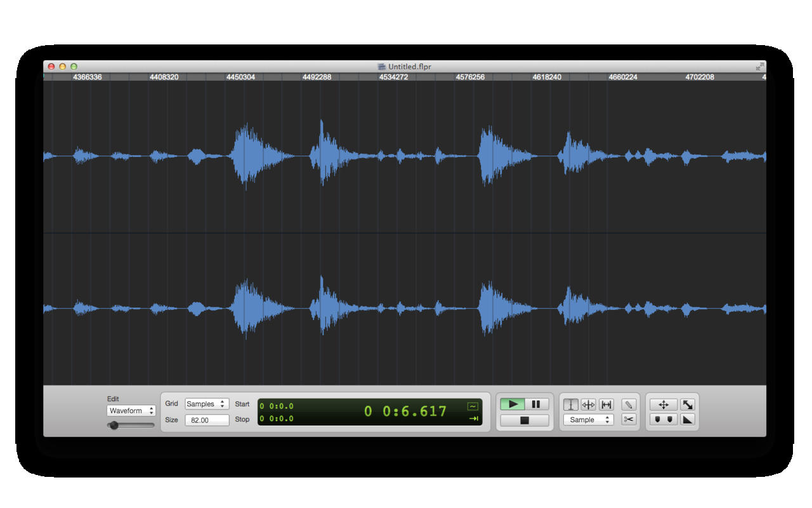The height and width of the screenshot is (508, 812).
Task: Click the diagonal resize arrow icon
Action: [688, 404]
